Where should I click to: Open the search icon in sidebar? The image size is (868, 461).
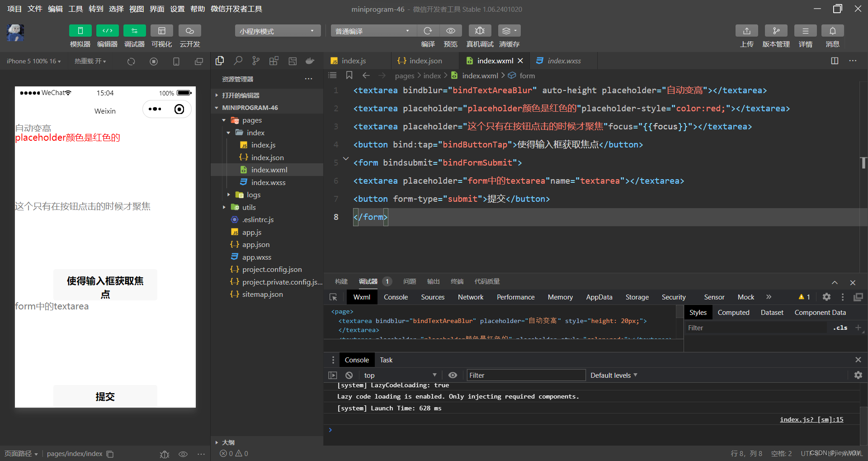pyautogui.click(x=238, y=61)
